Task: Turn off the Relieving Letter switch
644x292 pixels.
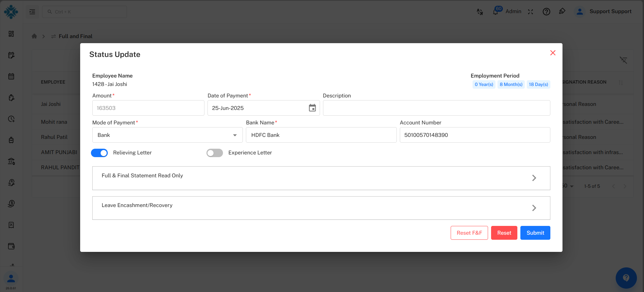Action: [x=99, y=153]
